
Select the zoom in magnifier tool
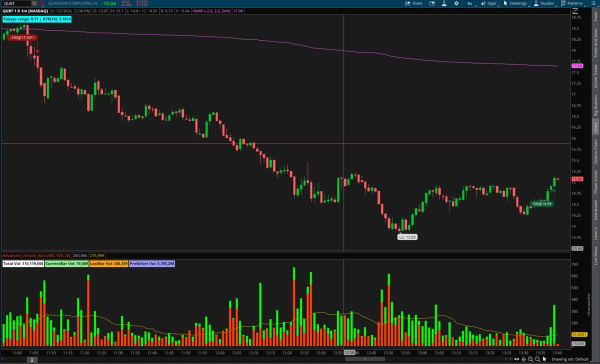[x=530, y=359]
